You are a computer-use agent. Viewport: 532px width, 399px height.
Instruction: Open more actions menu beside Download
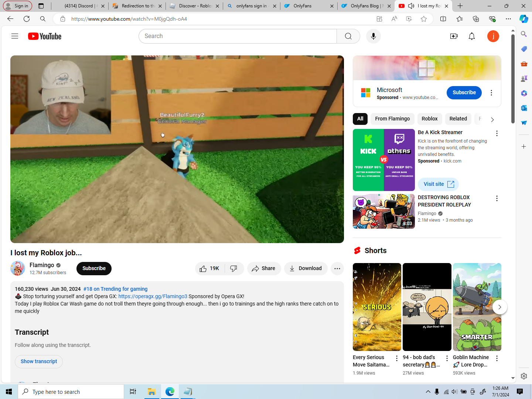337,269
